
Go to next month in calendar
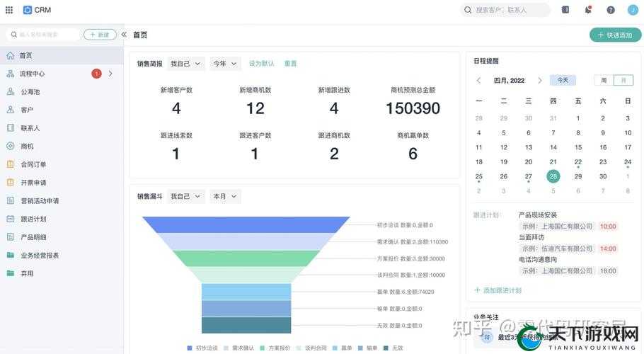(x=540, y=81)
